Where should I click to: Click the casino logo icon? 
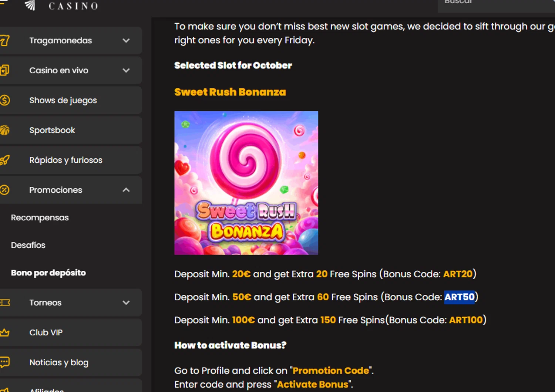pos(30,5)
